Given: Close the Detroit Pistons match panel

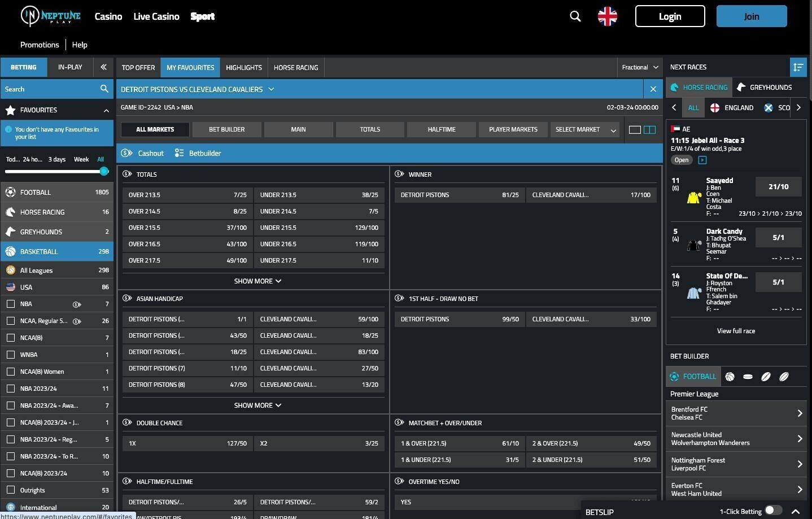Looking at the screenshot, I should (653, 89).
